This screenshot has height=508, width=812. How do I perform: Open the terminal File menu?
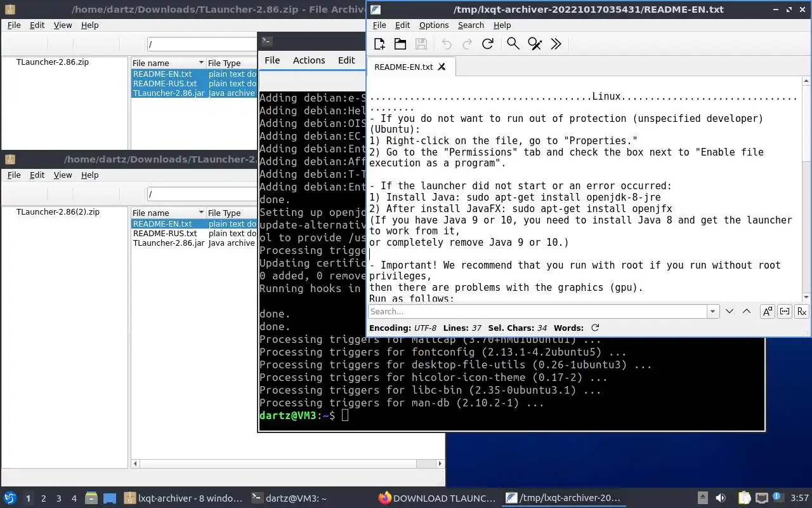tap(272, 60)
